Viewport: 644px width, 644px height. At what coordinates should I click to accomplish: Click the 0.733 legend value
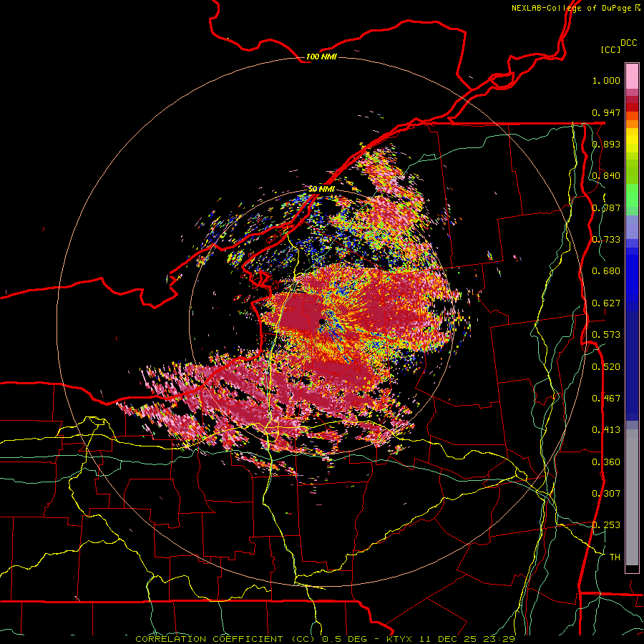coord(606,240)
